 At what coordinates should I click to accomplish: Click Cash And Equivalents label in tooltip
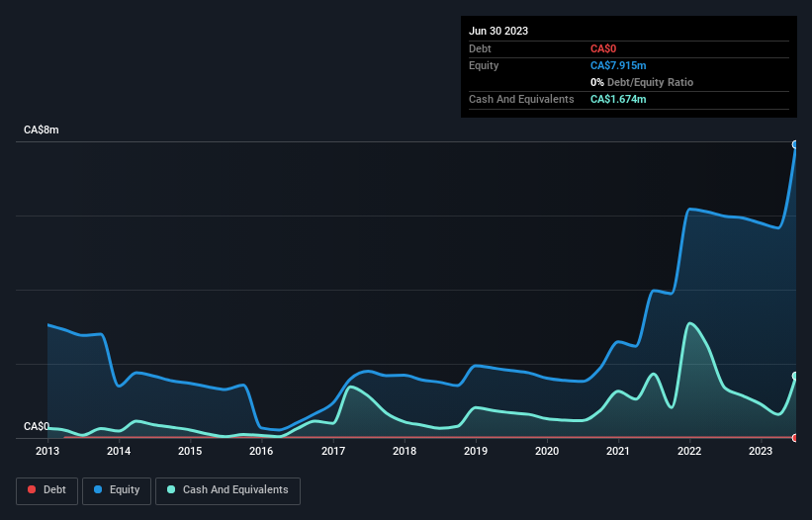pyautogui.click(x=521, y=99)
